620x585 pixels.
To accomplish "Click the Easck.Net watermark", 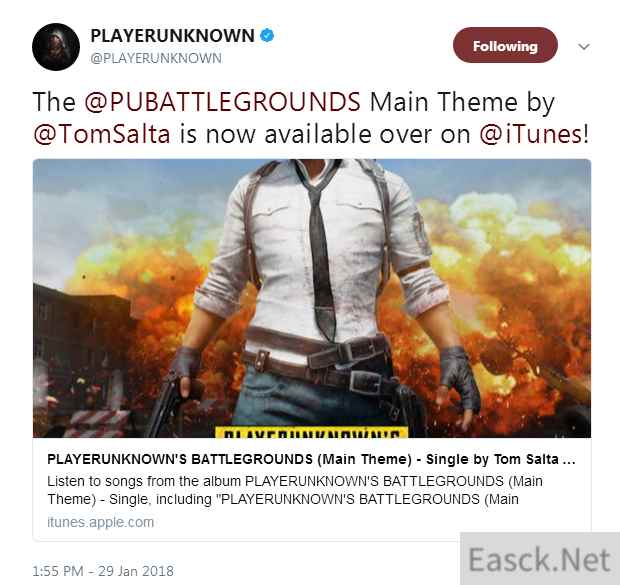I will coord(540,559).
